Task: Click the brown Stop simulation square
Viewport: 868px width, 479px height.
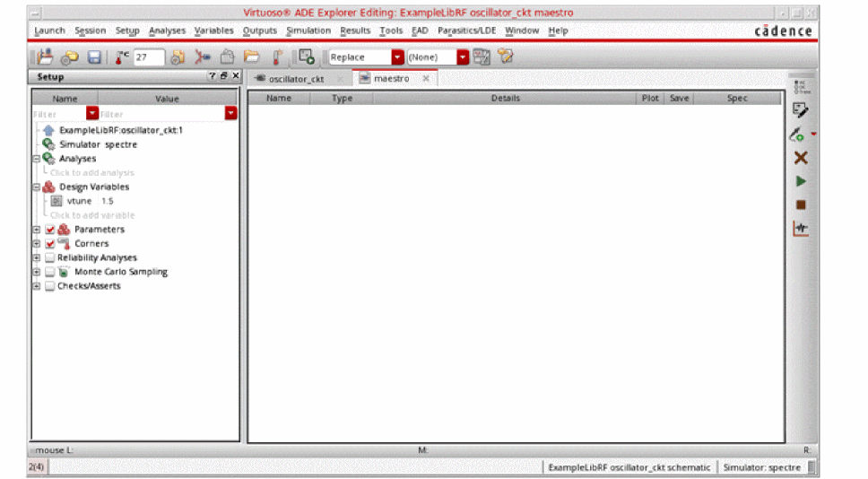Action: click(x=801, y=205)
